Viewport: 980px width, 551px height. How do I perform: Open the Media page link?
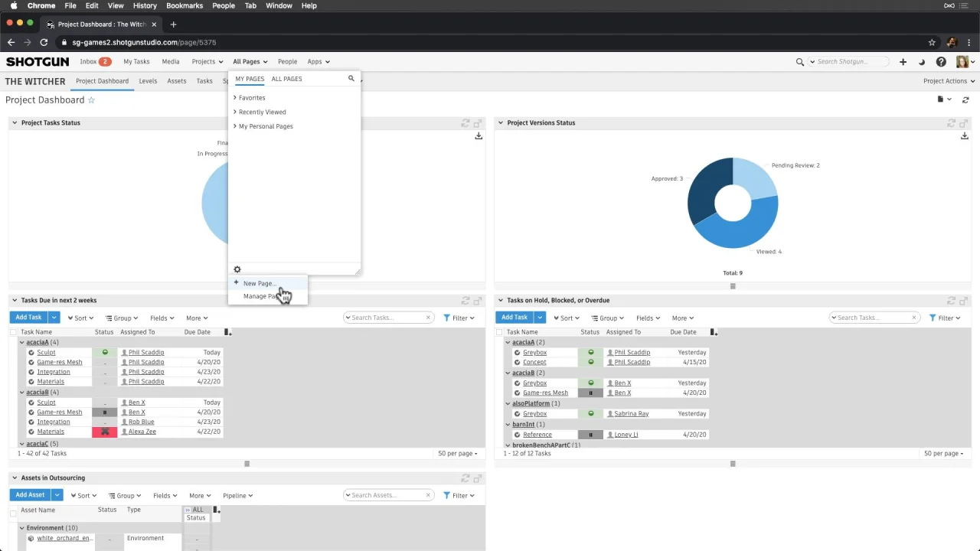coord(171,61)
